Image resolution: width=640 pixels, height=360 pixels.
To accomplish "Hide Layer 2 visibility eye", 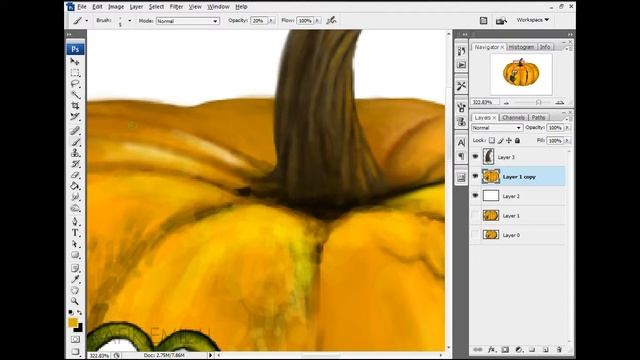I will [475, 196].
